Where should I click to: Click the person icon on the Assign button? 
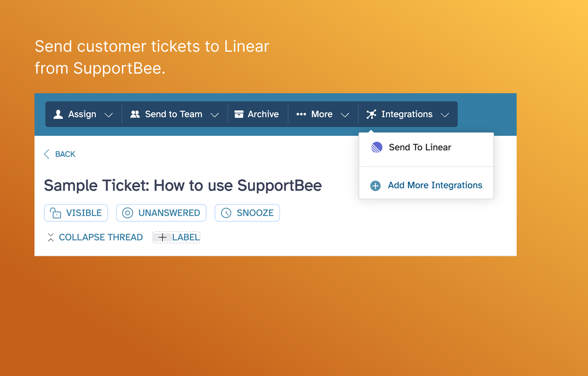click(x=58, y=114)
